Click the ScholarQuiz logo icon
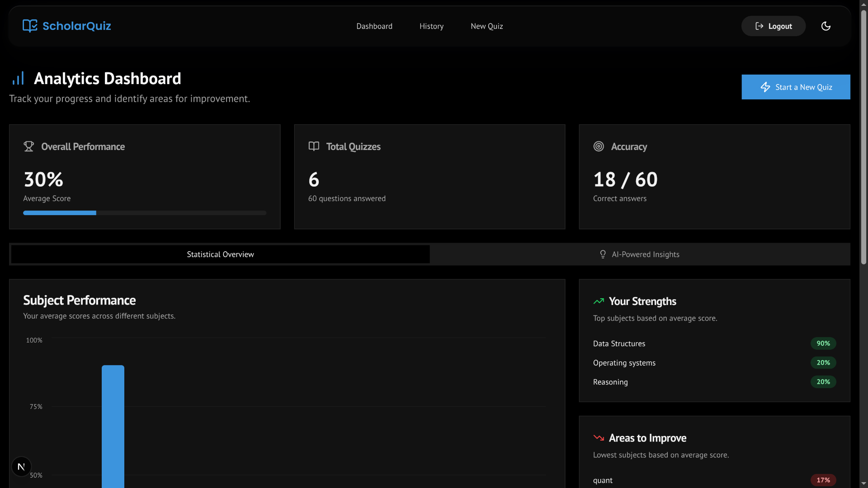868x488 pixels. click(x=29, y=26)
